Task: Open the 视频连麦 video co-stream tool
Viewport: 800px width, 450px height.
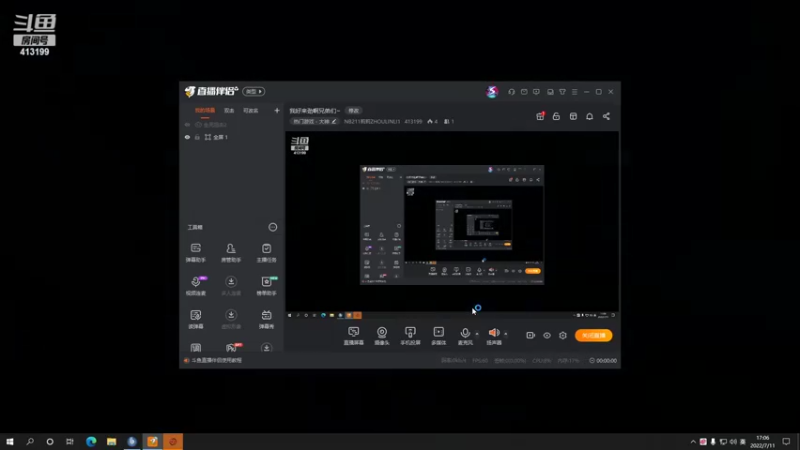Action: pyautogui.click(x=195, y=286)
